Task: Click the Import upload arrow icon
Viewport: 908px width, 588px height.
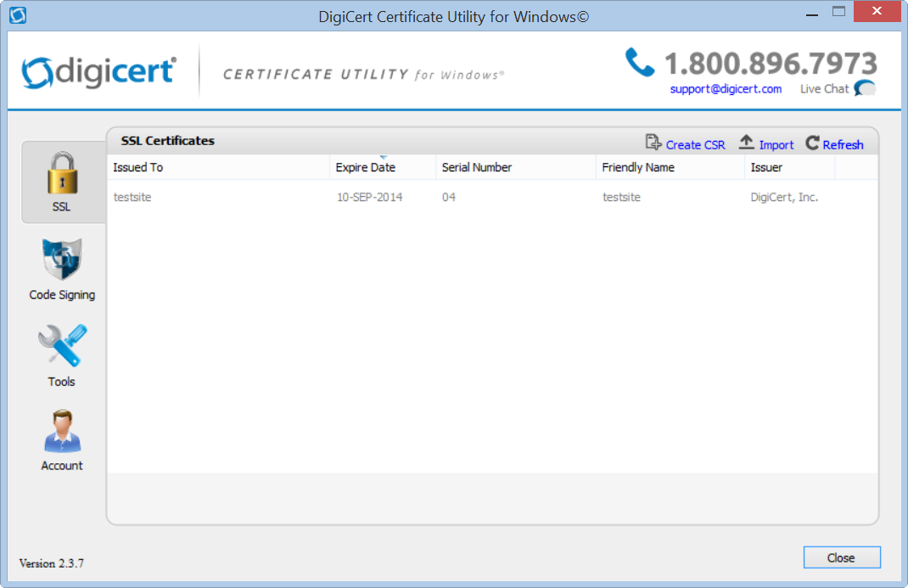Action: (747, 143)
